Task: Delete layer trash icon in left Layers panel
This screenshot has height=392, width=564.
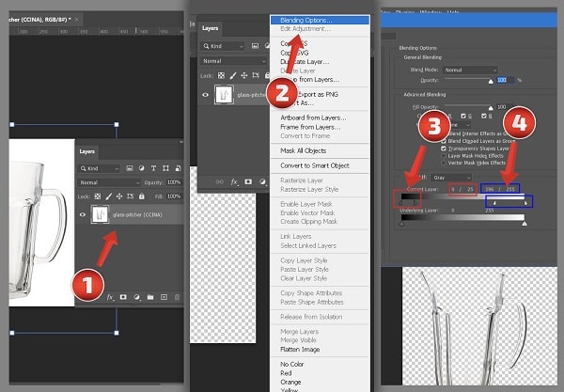Action: pos(177,297)
